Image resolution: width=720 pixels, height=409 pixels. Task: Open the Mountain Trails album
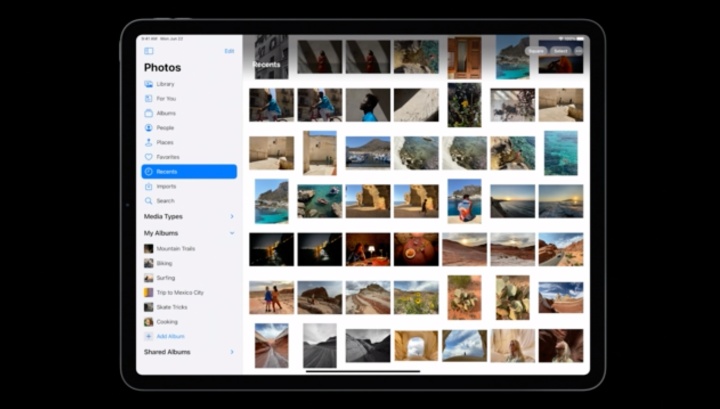pos(175,248)
